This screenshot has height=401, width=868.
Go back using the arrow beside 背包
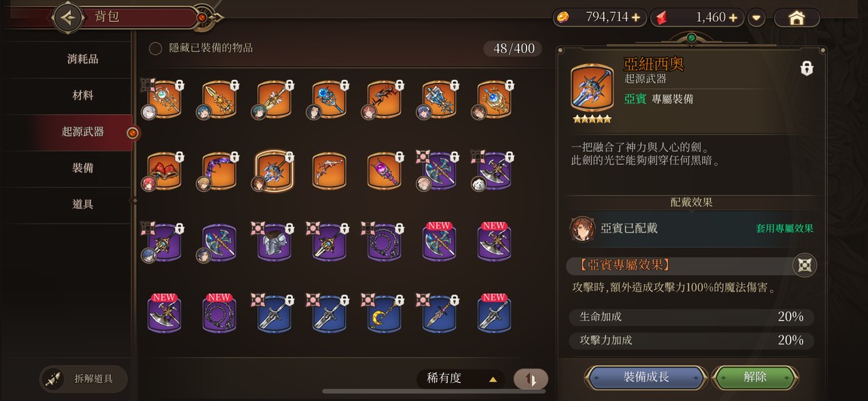[x=68, y=17]
